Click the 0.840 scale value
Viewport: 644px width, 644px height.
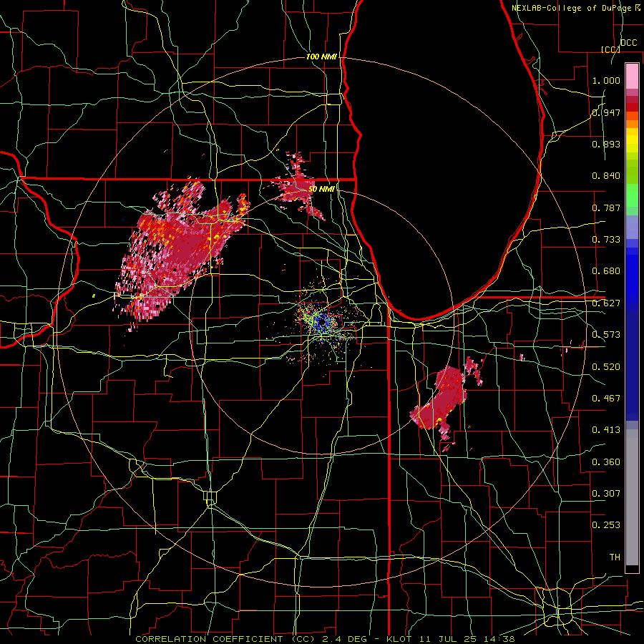606,175
